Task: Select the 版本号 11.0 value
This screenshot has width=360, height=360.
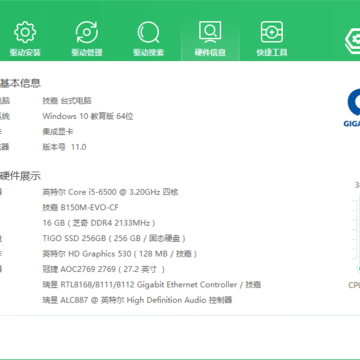Action: pyautogui.click(x=64, y=147)
